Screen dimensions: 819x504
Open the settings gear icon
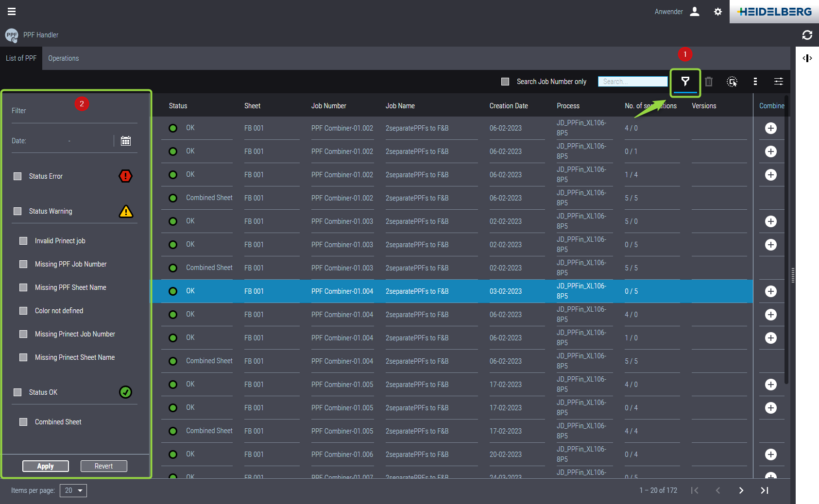(718, 12)
